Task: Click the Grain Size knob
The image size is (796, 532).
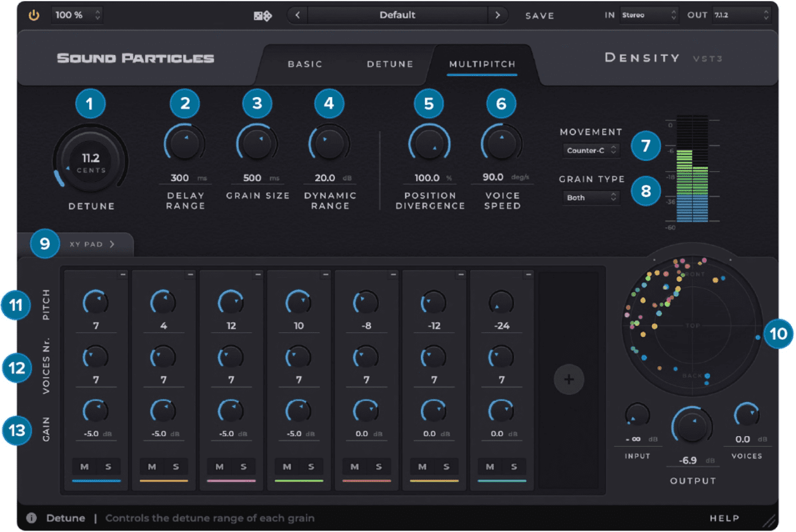Action: coord(257,143)
